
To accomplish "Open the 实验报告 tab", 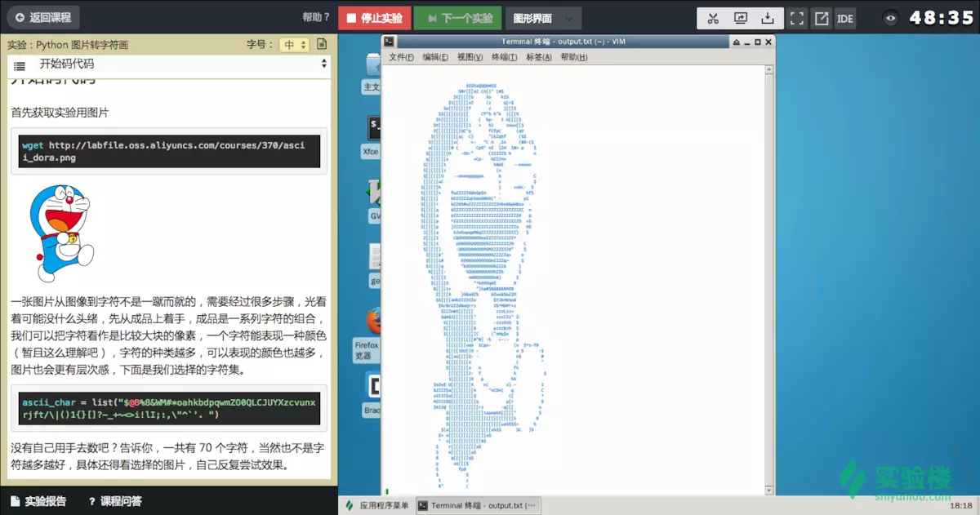I will click(x=38, y=501).
